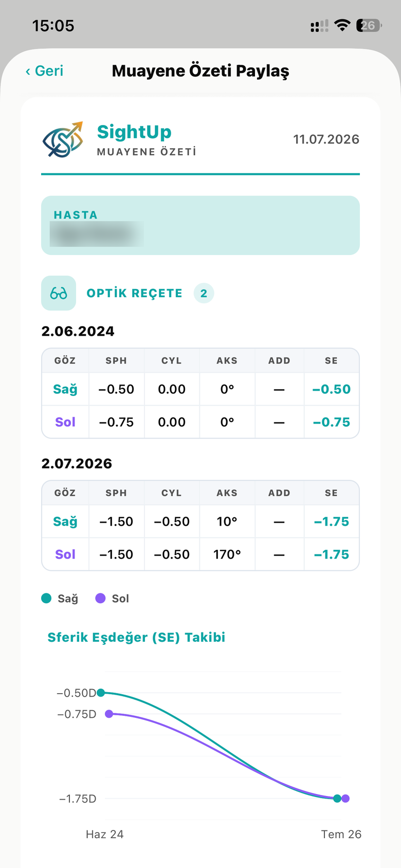Tap the battery indicator icon
This screenshot has height=868, width=401.
pyautogui.click(x=369, y=25)
